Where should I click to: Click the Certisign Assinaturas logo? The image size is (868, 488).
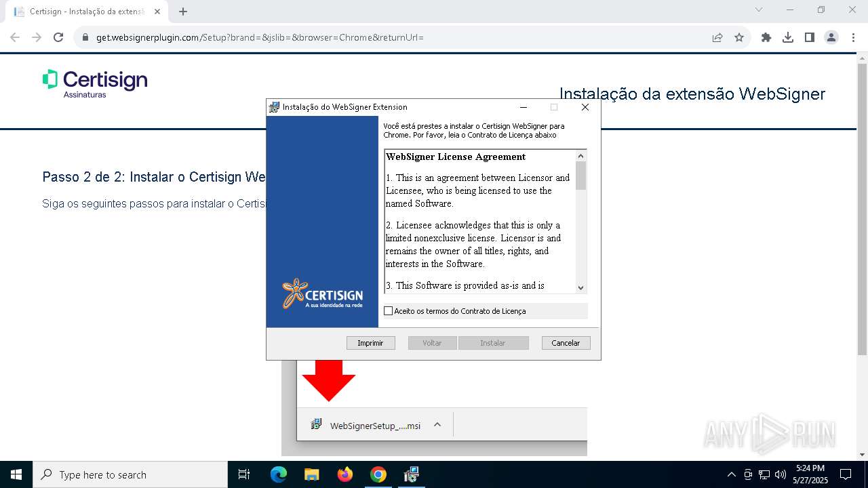(95, 83)
